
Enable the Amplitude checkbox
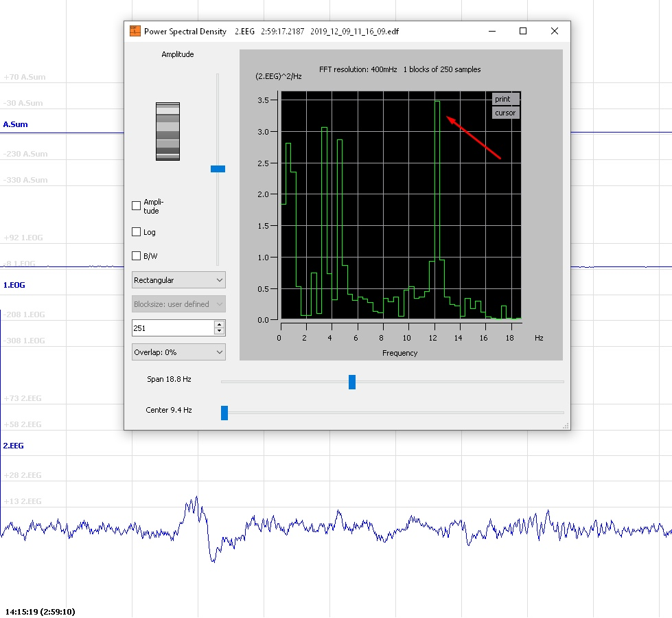(137, 206)
